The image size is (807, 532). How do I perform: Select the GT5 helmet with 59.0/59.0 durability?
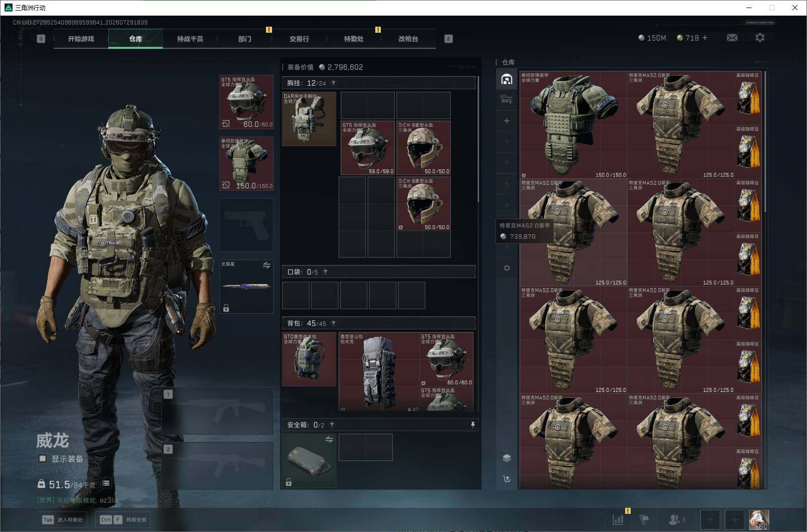coord(368,148)
